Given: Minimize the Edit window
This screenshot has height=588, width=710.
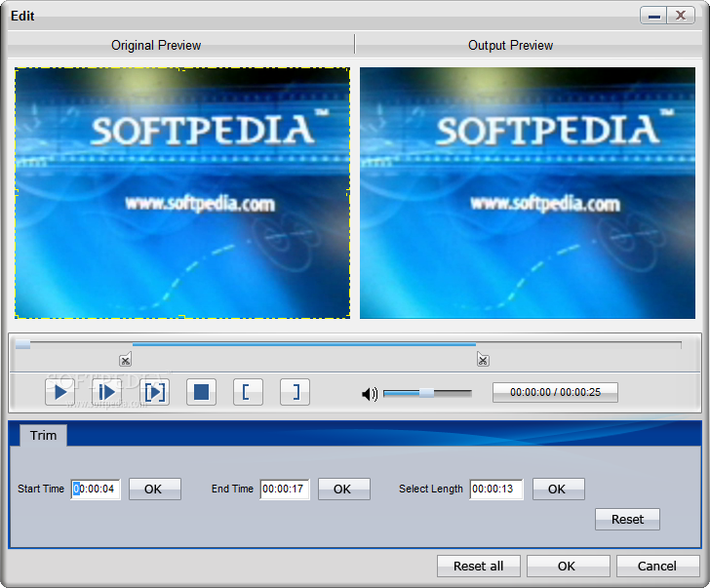Looking at the screenshot, I should 653,16.
